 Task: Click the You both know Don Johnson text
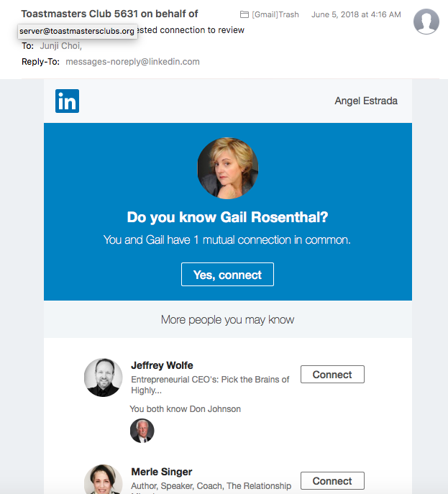tap(186, 409)
